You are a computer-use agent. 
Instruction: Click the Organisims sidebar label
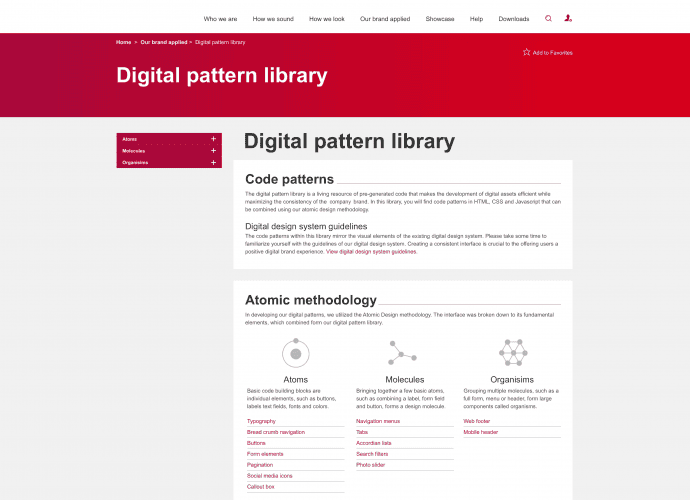135,163
